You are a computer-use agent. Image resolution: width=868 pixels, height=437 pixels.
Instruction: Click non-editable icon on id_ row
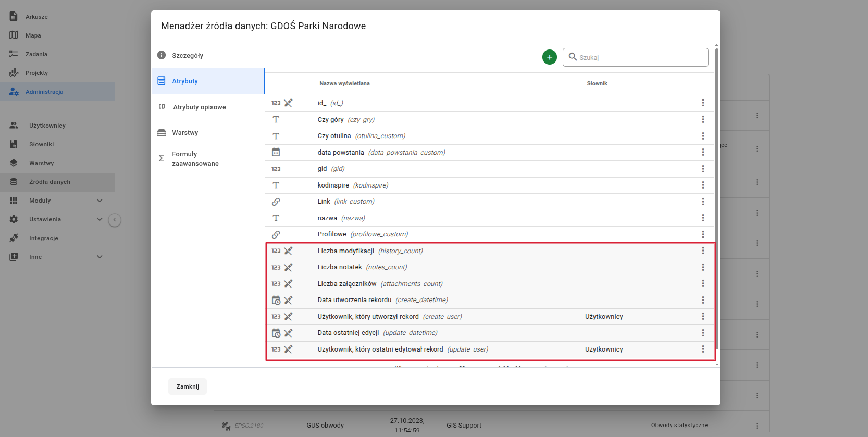tap(288, 103)
